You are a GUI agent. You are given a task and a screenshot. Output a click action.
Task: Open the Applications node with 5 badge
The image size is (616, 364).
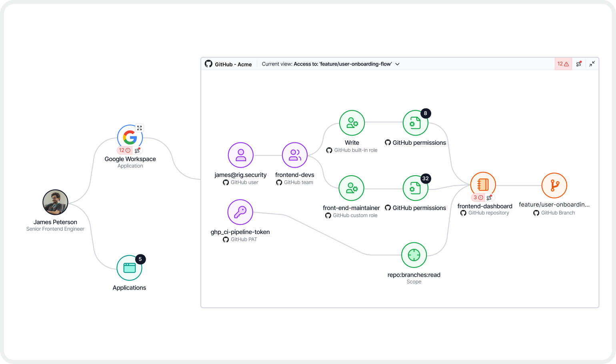tap(129, 268)
